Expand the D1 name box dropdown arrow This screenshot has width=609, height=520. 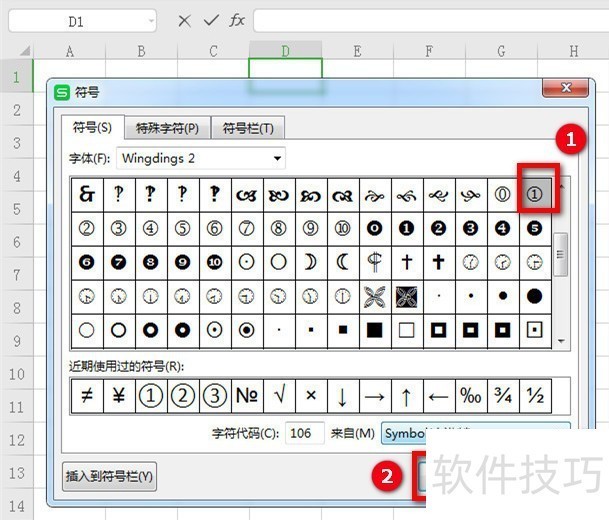(x=151, y=21)
